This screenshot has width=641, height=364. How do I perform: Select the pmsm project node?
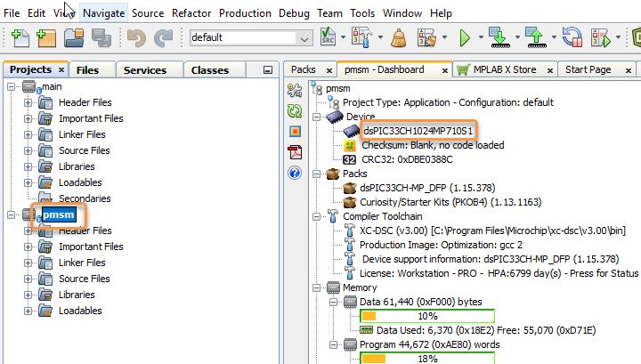coord(59,214)
